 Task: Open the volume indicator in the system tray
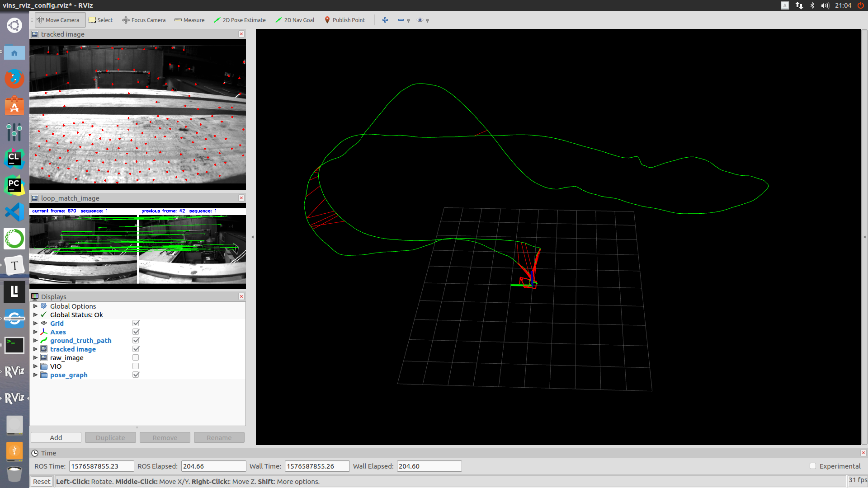(825, 5)
